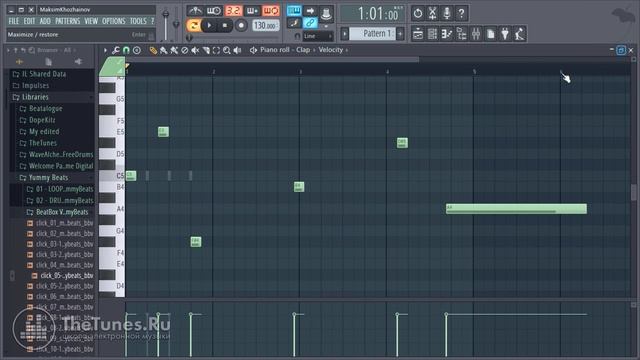Add new pattern with plus button

click(x=400, y=33)
